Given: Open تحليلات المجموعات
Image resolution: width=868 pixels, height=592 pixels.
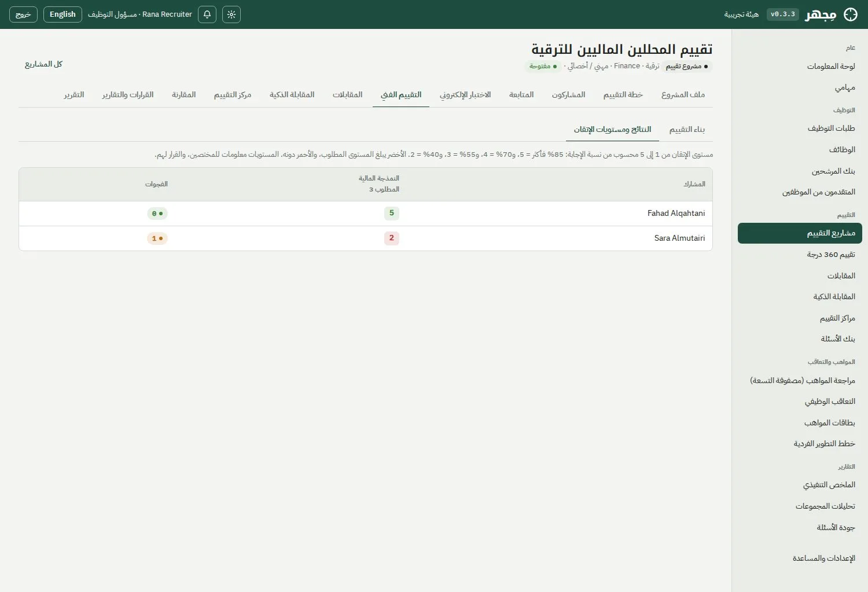Looking at the screenshot, I should (x=800, y=506).
